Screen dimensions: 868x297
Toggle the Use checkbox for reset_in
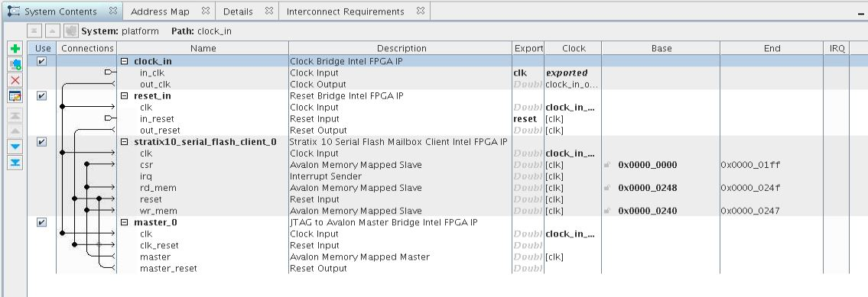tap(41, 95)
